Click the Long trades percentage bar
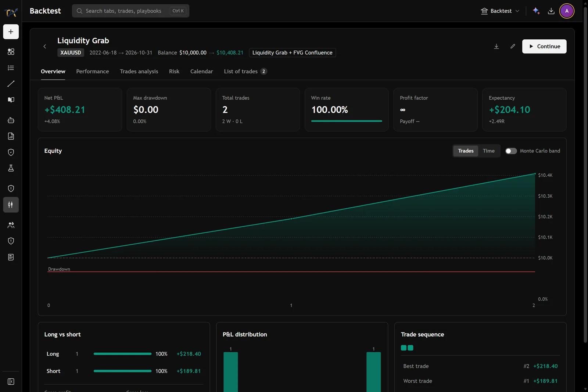Viewport: 588px width, 392px height. click(122, 354)
